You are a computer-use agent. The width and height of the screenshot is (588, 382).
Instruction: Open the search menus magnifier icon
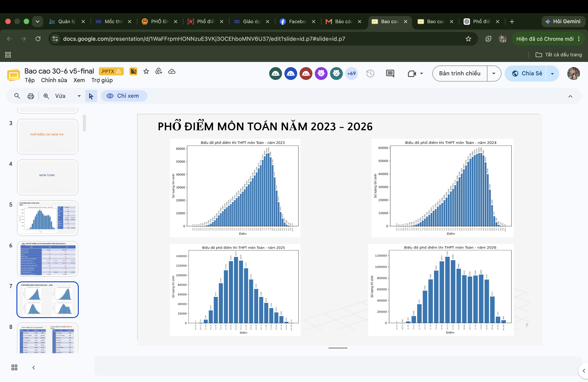pyautogui.click(x=17, y=96)
